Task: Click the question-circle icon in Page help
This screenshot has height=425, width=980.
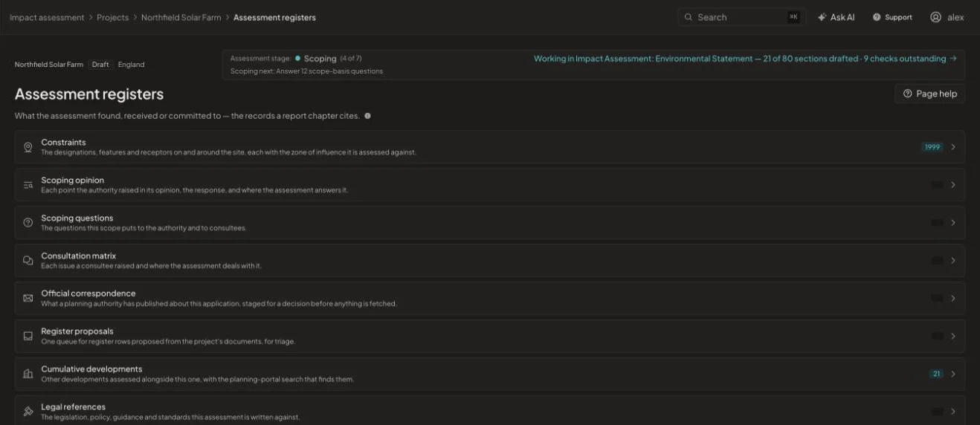Action: click(x=907, y=94)
